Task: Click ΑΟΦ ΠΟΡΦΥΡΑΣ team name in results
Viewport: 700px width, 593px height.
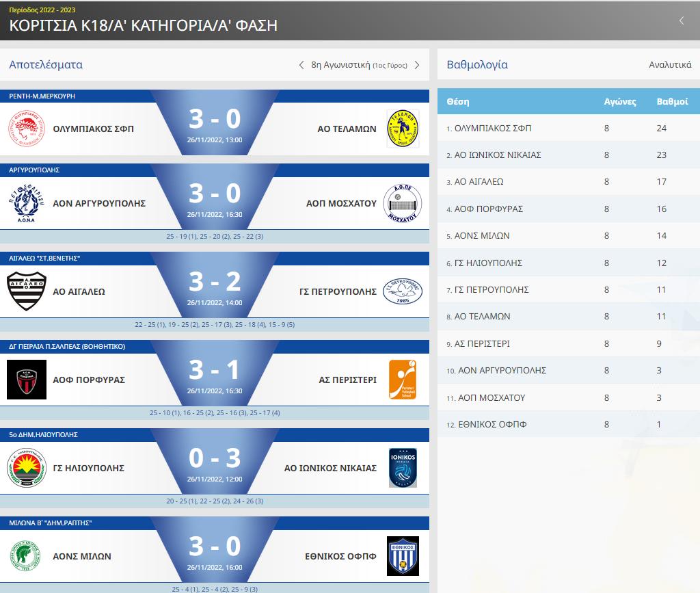Action: (89, 380)
